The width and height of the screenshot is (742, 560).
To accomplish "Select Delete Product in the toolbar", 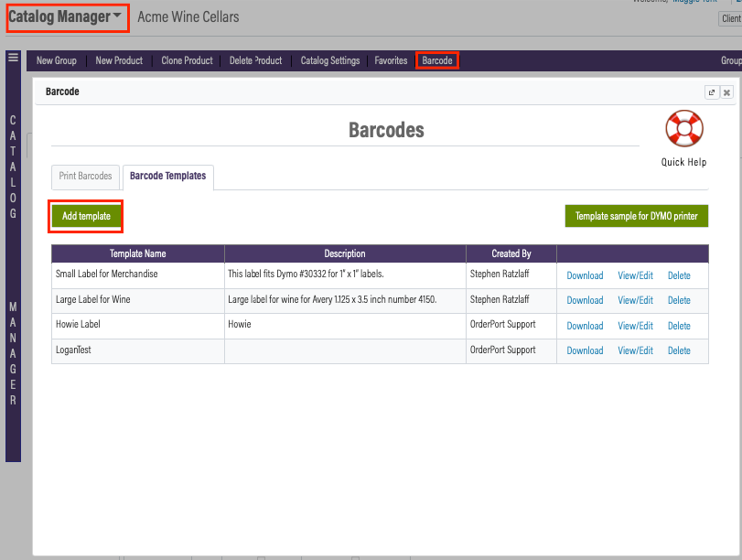I will click(254, 60).
